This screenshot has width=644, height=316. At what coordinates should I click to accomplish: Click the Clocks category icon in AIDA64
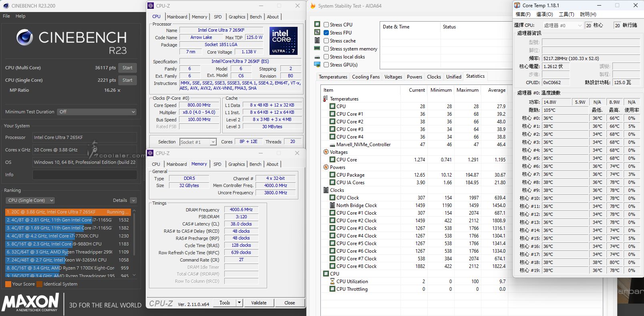pos(326,190)
